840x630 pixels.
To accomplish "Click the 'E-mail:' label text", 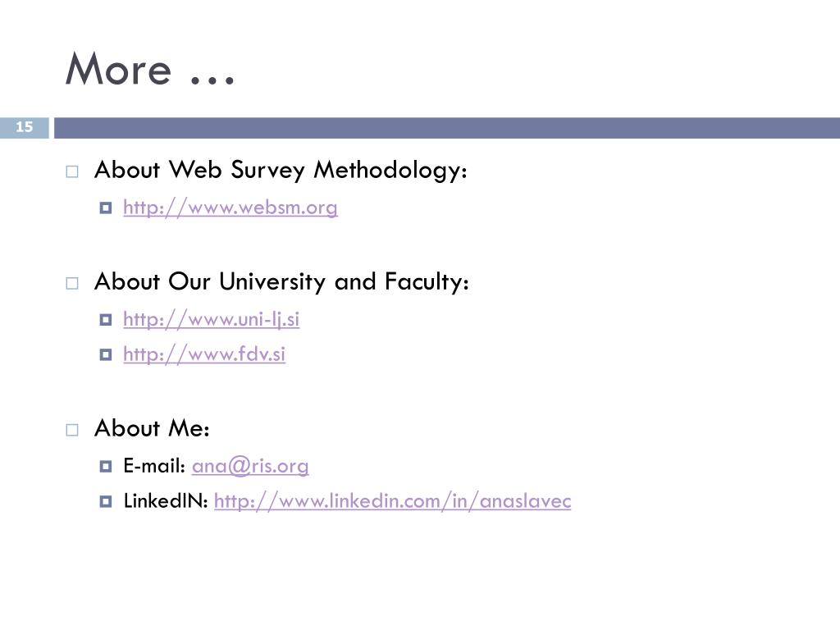I will (x=154, y=466).
